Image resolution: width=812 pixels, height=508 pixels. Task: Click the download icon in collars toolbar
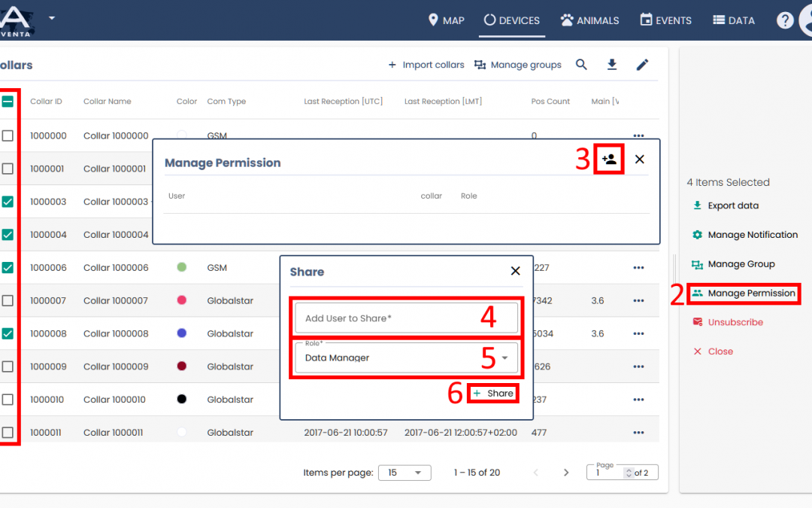(x=612, y=65)
